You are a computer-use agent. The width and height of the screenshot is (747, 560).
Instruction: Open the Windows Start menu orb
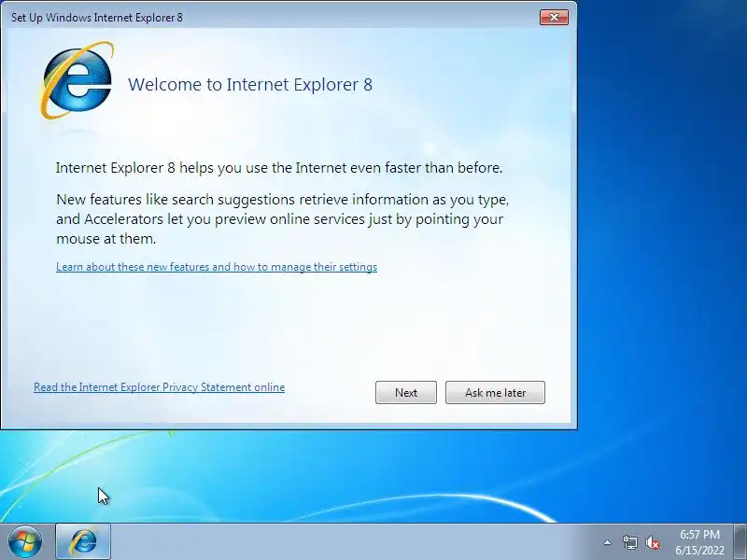coord(25,541)
